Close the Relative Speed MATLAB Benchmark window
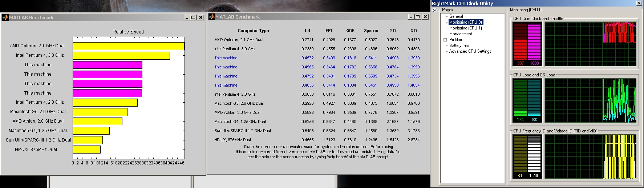Image resolution: width=644 pixels, height=191 pixels. click(x=201, y=17)
